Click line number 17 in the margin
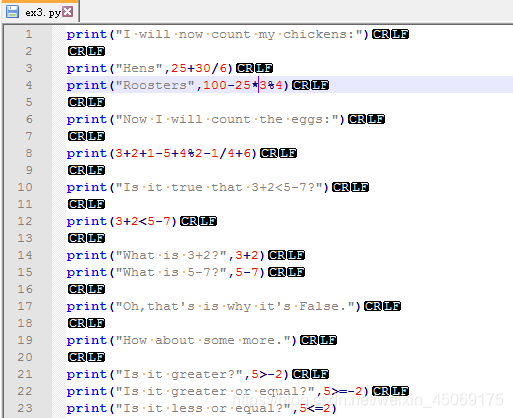Screen dimensions: 513x418 (x=25, y=306)
